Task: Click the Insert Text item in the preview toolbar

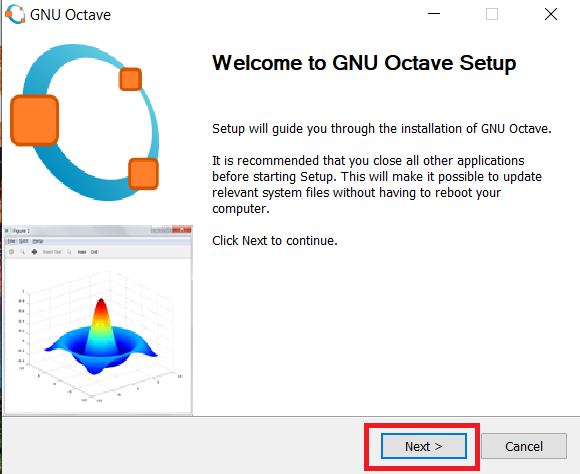Action: [52, 252]
